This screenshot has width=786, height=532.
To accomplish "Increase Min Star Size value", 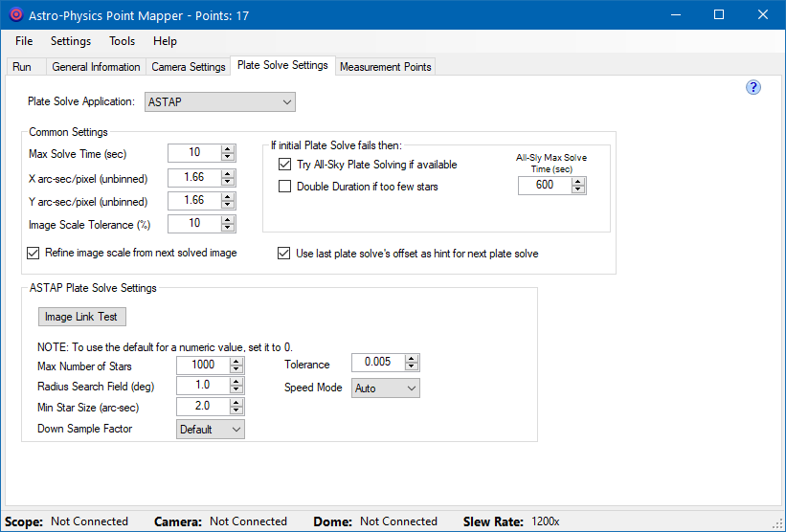I will 236,403.
